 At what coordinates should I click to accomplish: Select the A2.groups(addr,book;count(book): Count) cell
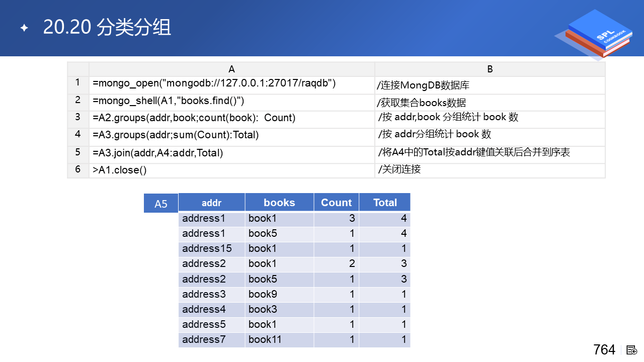[x=232, y=120]
